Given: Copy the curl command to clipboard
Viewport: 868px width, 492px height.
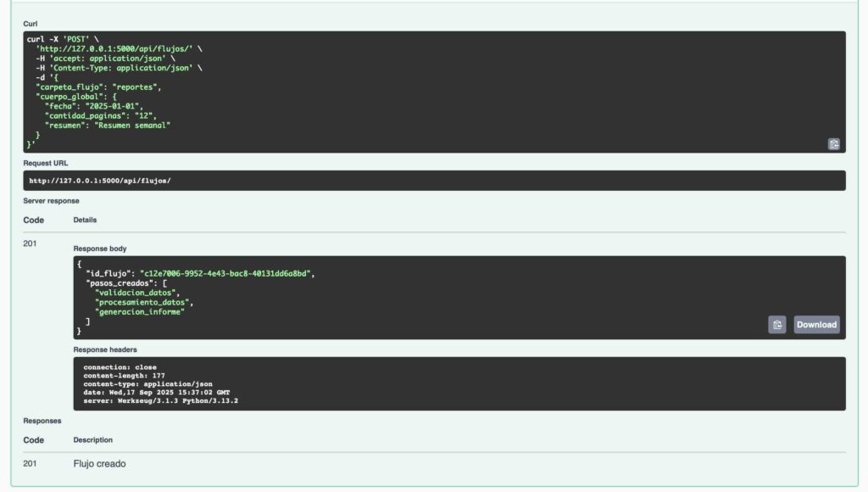Looking at the screenshot, I should [833, 144].
